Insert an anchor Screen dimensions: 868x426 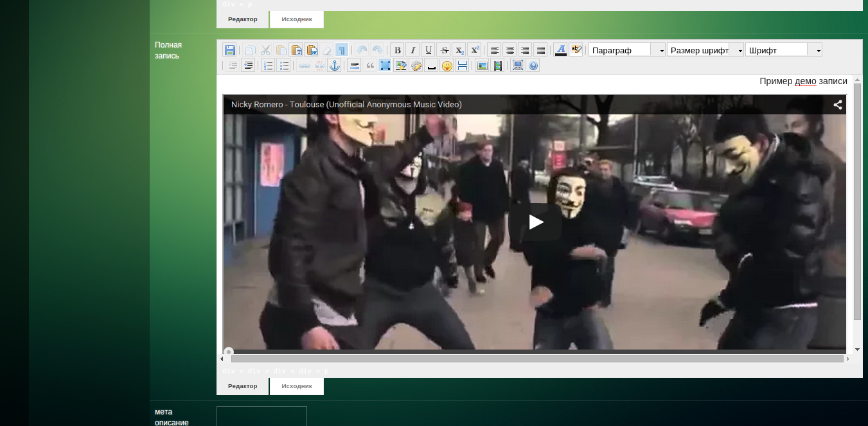coord(334,66)
